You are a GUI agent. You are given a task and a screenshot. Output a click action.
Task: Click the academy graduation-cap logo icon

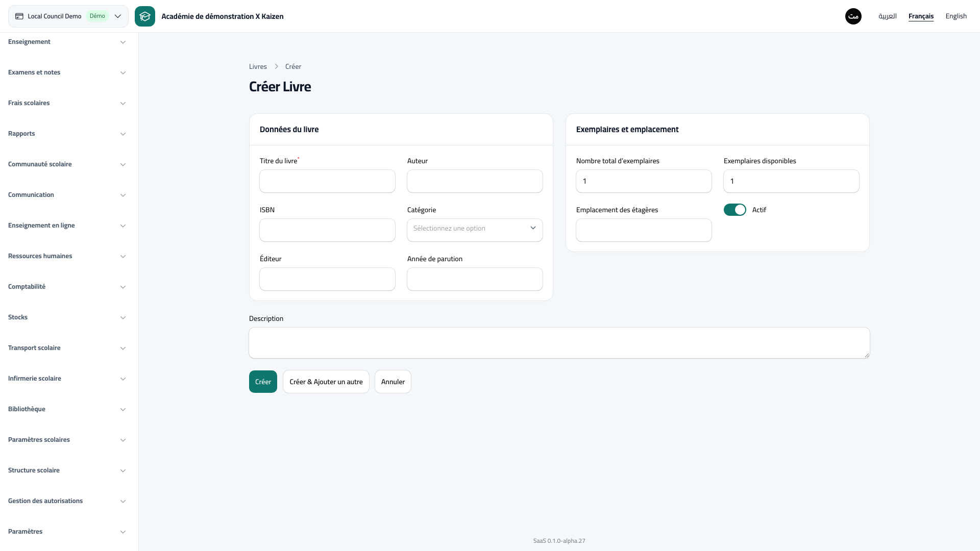pyautogui.click(x=145, y=16)
